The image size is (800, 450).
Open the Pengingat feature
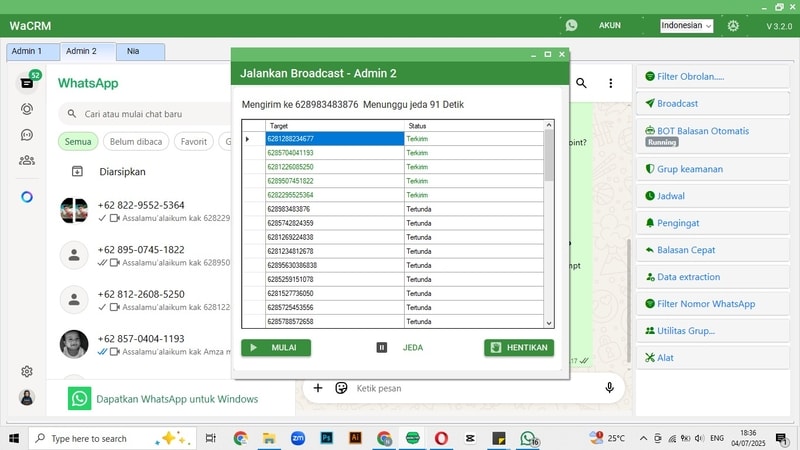[713, 223]
